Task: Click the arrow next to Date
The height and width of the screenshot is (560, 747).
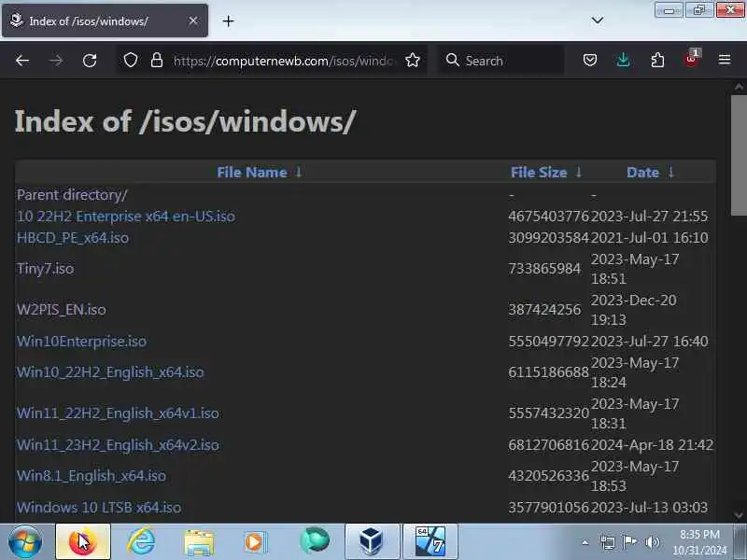Action: 670,172
